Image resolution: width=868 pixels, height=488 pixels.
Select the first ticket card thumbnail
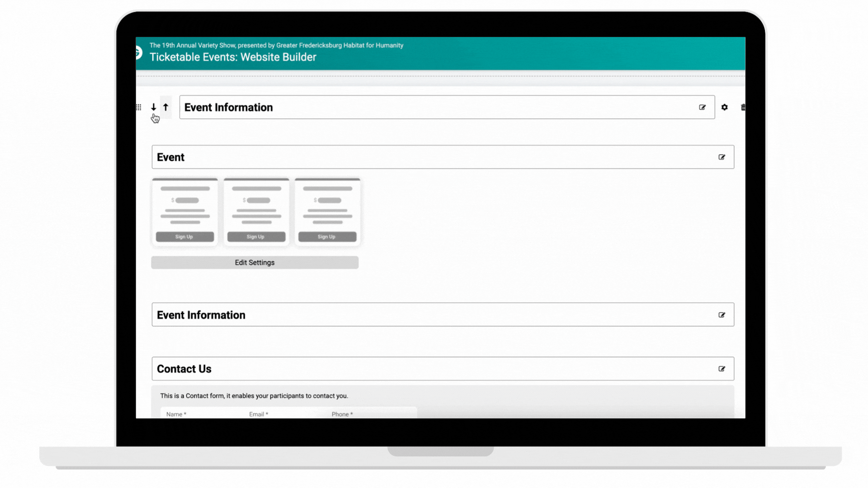185,212
